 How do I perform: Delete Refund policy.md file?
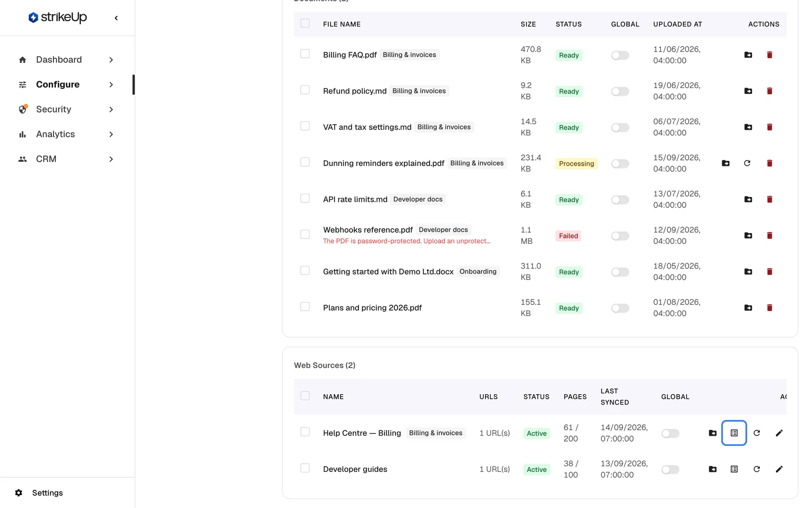coord(770,91)
